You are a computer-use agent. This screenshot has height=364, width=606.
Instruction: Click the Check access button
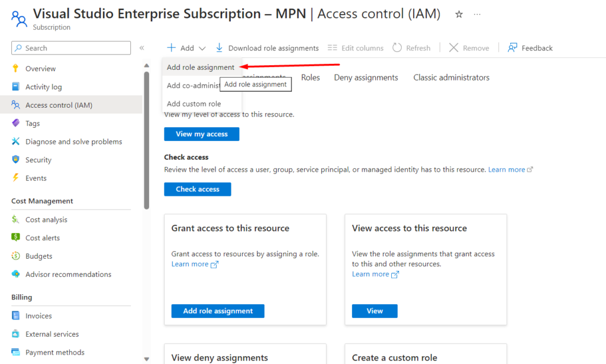coord(198,189)
